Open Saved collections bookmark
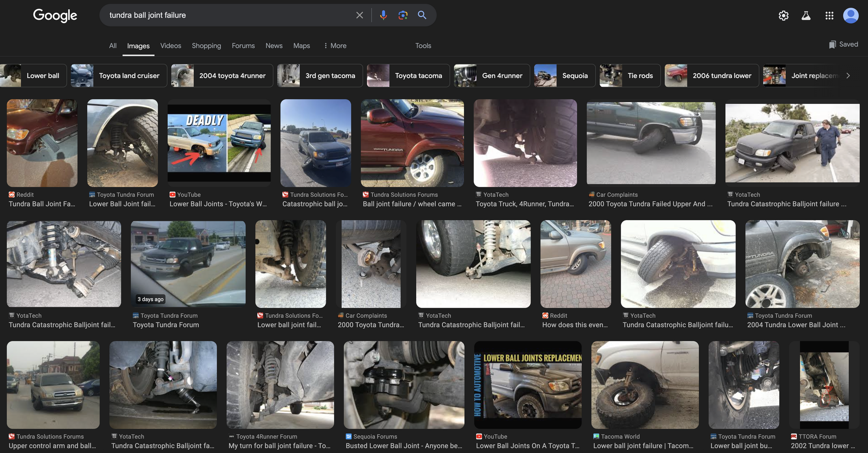The height and width of the screenshot is (453, 868). point(844,44)
